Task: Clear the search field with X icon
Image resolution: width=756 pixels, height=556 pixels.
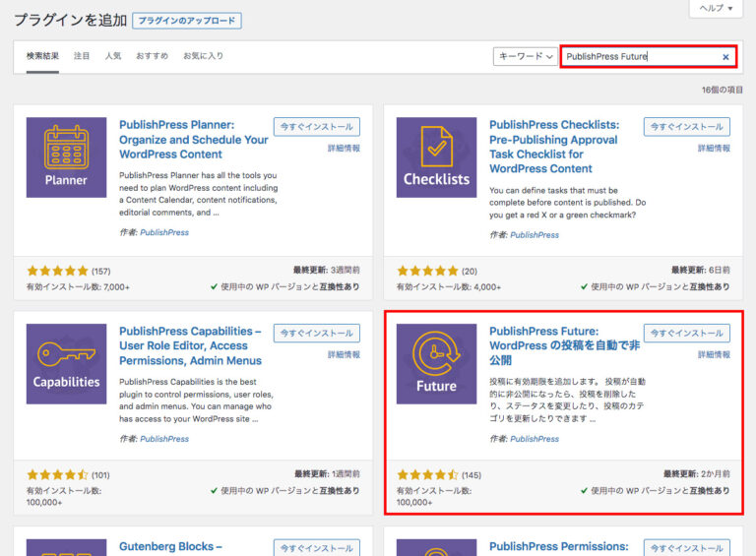Action: pos(725,57)
